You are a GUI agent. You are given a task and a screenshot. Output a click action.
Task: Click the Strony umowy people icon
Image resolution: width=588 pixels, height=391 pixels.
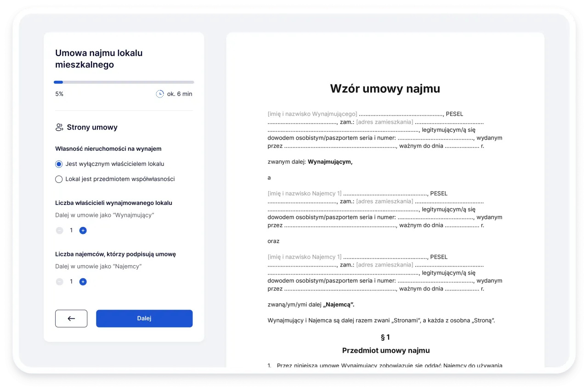tap(59, 127)
